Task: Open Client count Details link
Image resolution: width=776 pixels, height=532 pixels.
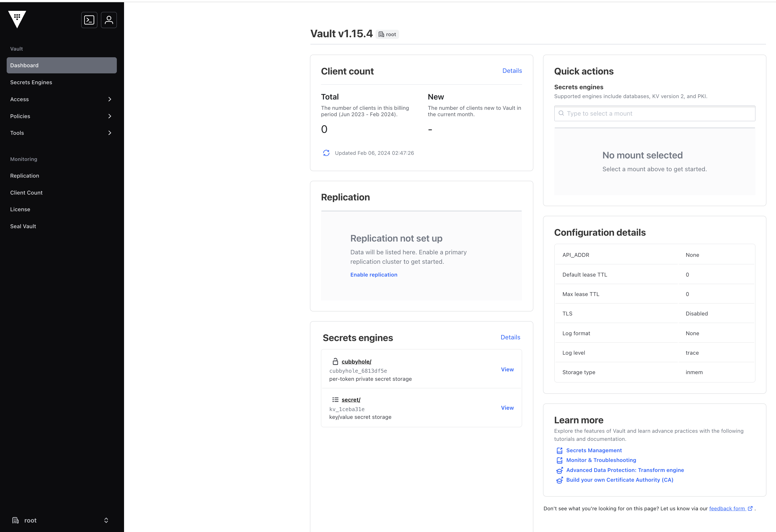Action: coord(512,71)
